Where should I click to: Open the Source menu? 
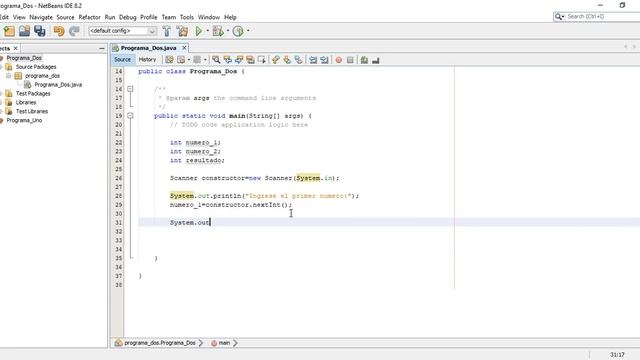[65, 17]
